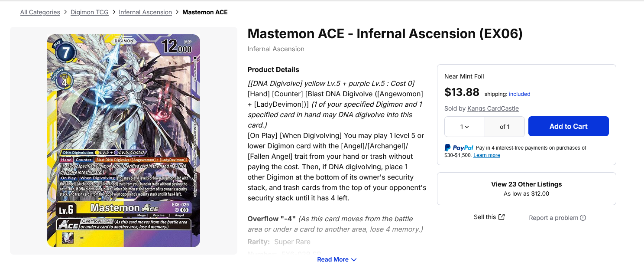Viewport: 644px width, 275px height.
Task: Open the Infernal Ascension breadcrumb link
Action: pyautogui.click(x=146, y=12)
